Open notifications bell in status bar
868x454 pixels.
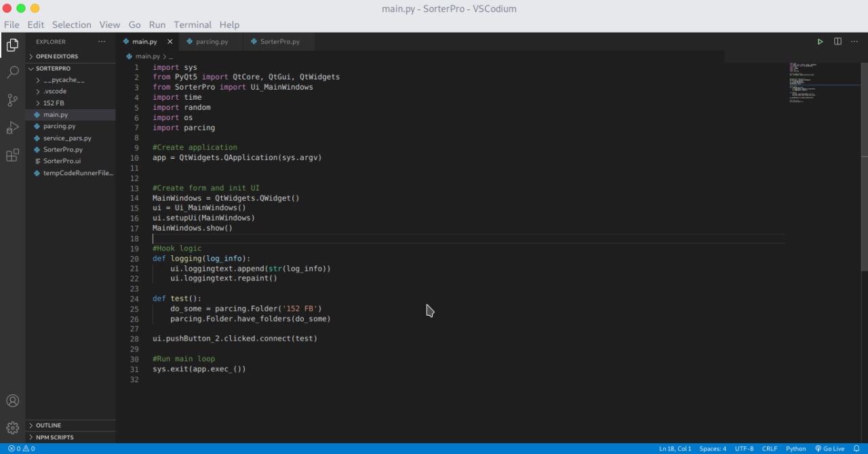click(857, 449)
